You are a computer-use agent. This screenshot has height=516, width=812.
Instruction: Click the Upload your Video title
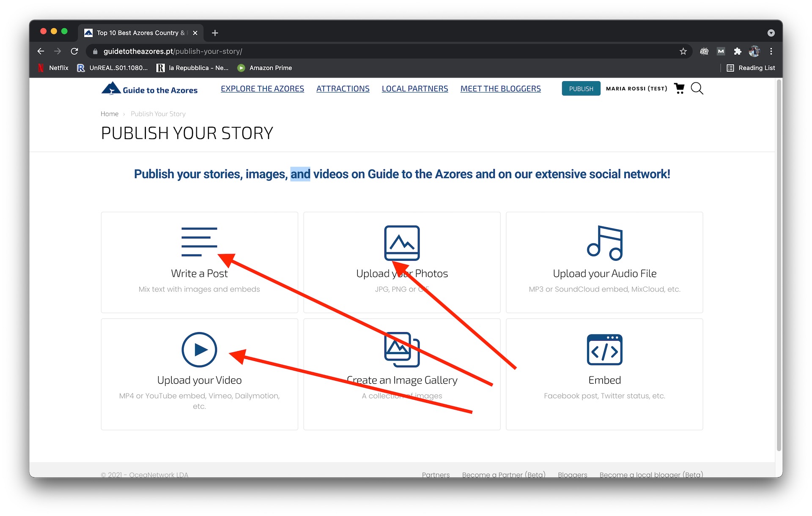pyautogui.click(x=199, y=380)
